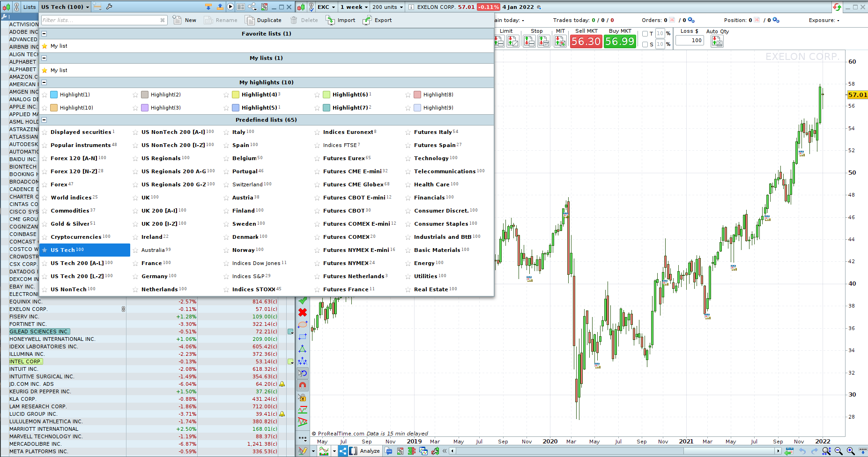Click the Export button
The image size is (868, 457).
click(x=378, y=20)
